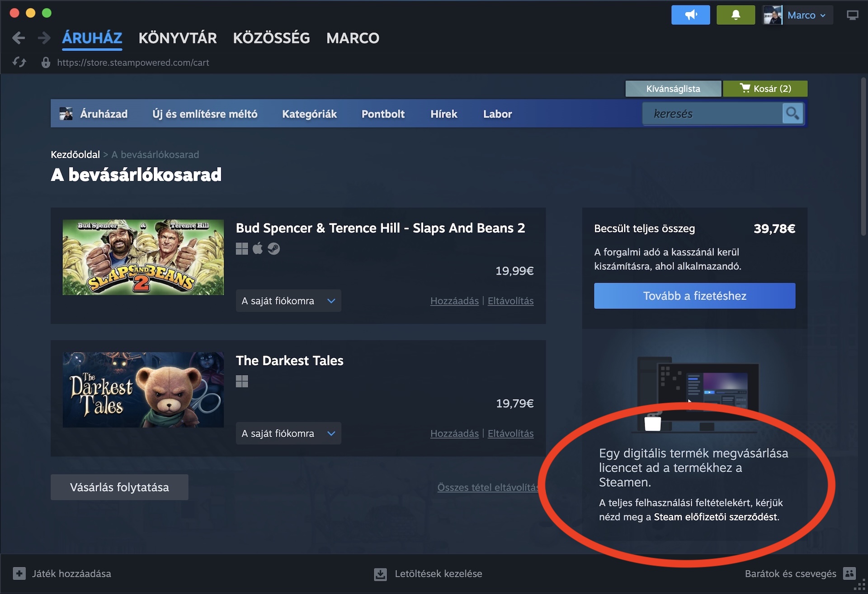Open notifications bell icon
Viewport: 868px width, 594px height.
click(736, 15)
